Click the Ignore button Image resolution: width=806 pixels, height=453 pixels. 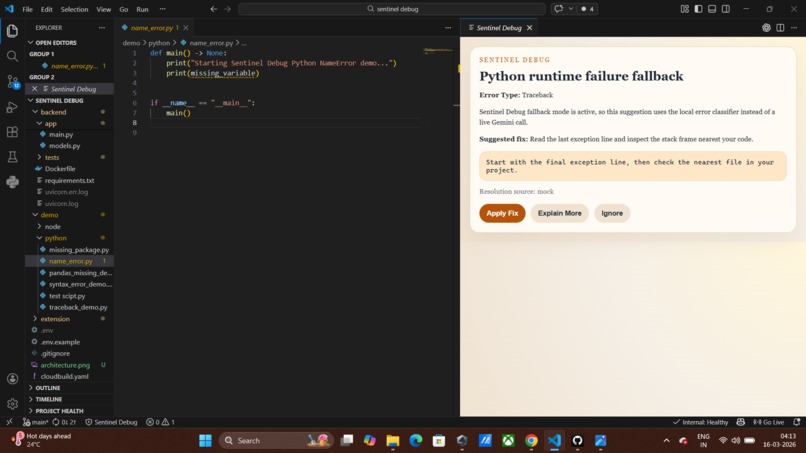612,213
